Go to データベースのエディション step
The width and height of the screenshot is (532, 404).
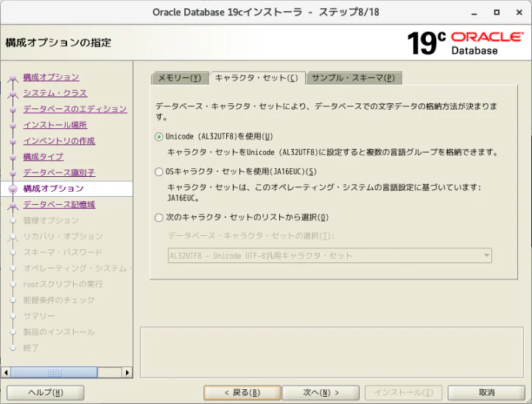pos(75,109)
